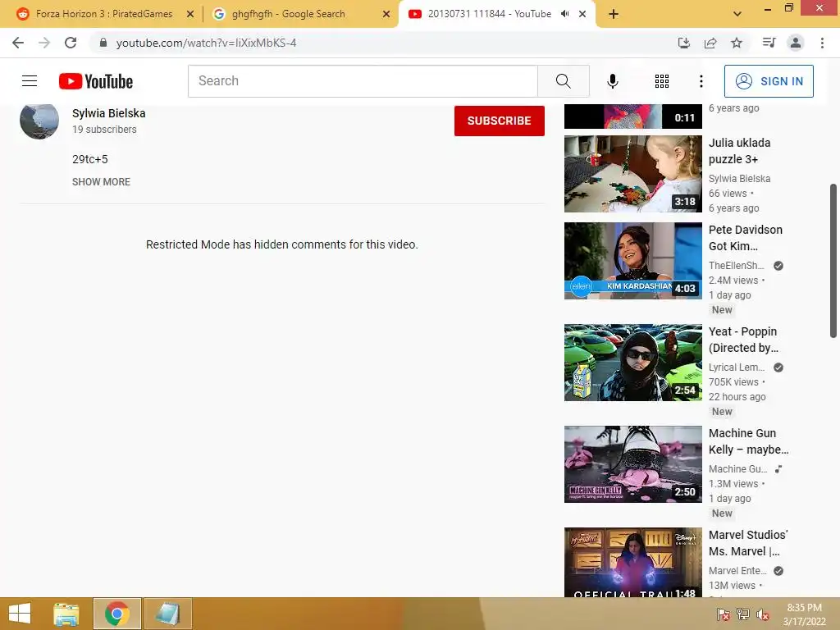This screenshot has width=840, height=630.
Task: Open the notepad app in taskbar
Action: pos(167,614)
